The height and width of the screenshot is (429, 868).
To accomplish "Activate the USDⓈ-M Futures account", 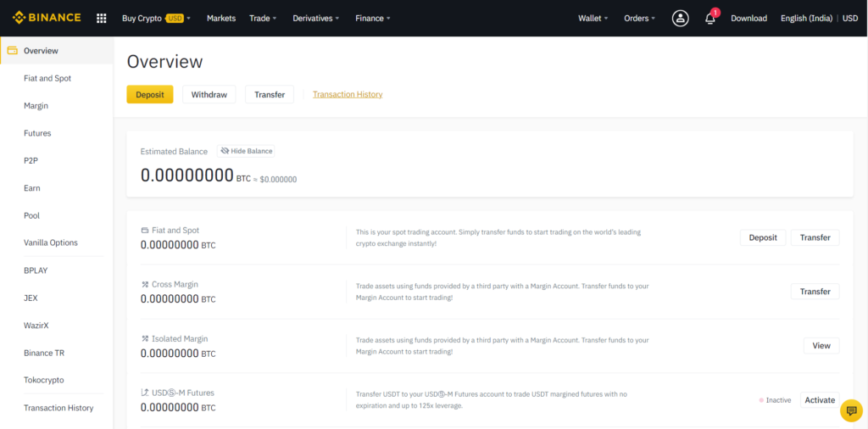I will 820,399.
